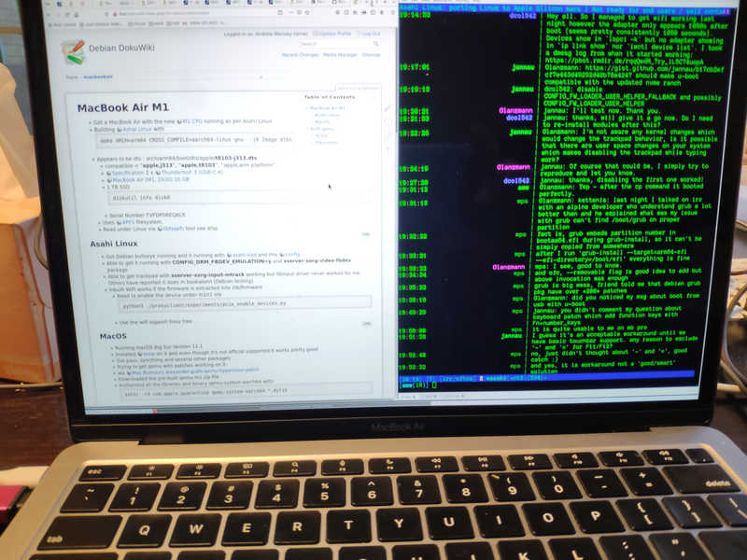Click the back navigation arrow in Firefox
747x560 pixels.
(49, 14)
